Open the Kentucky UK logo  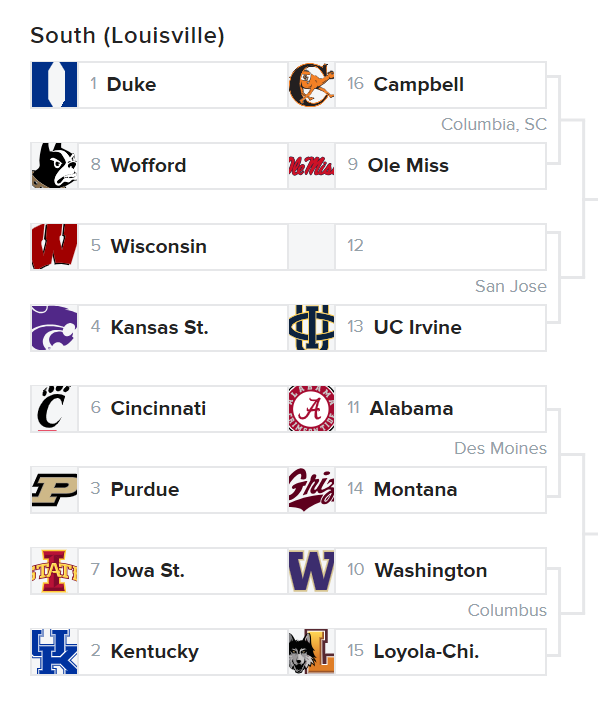(54, 652)
